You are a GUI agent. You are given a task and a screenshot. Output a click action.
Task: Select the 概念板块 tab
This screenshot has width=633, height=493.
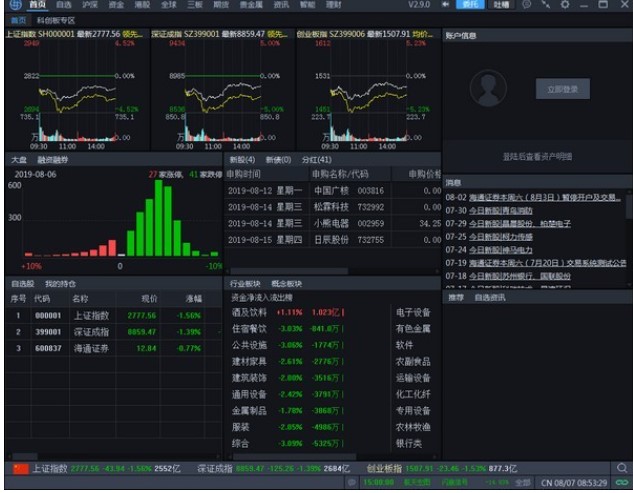pos(286,283)
